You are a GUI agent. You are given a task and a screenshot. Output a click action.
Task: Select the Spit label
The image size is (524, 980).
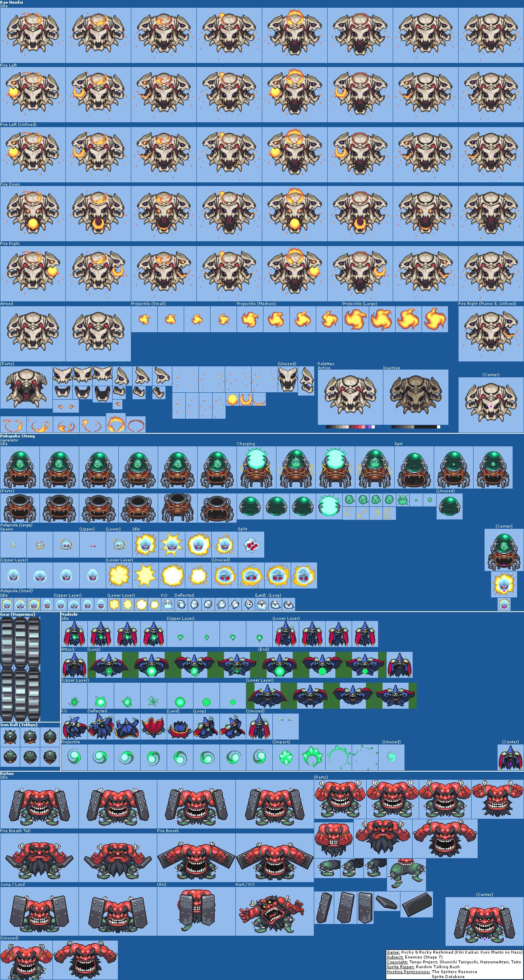[x=398, y=444]
